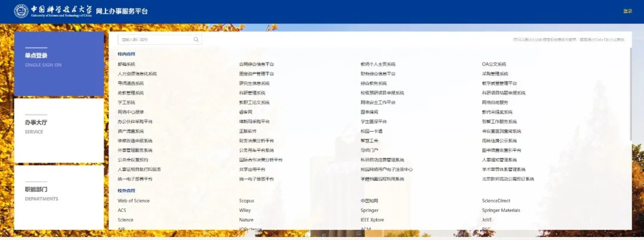
Task: Open 教职工论文系统 link
Action: pos(254,102)
